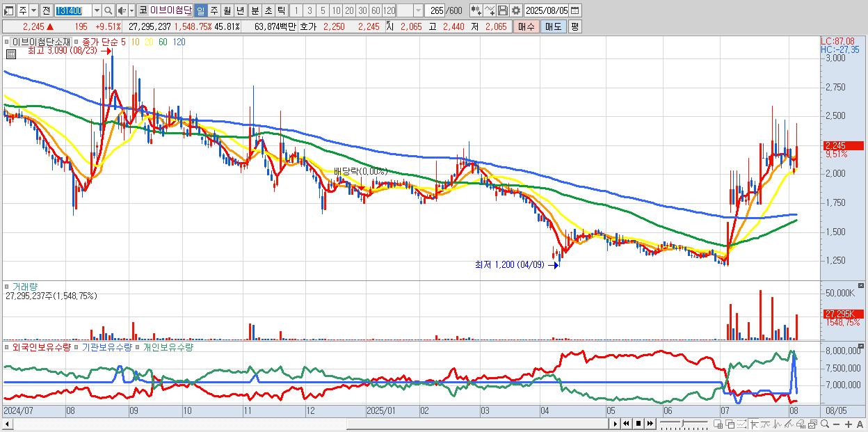The width and height of the screenshot is (868, 432).
Task: Select monthly '월' chart period
Action: click(x=227, y=11)
